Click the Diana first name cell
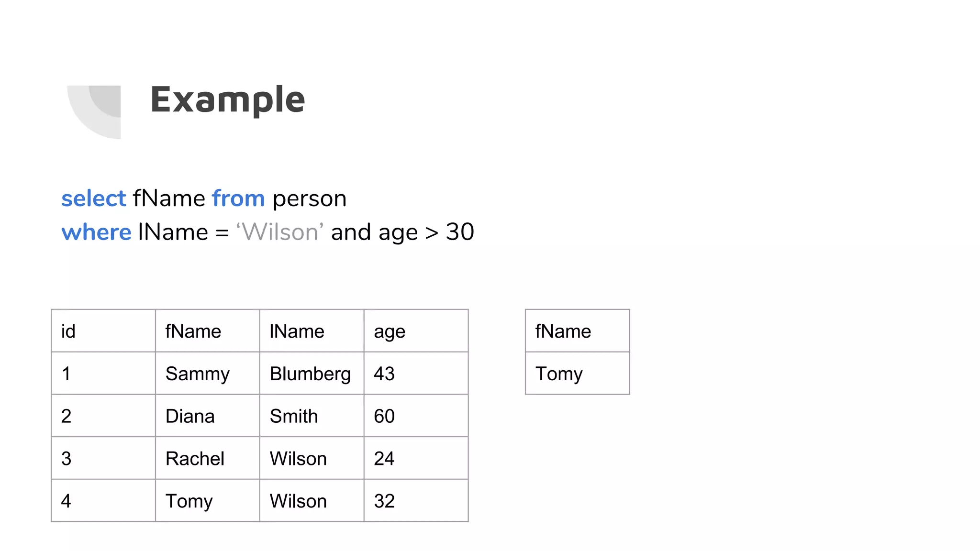The image size is (980, 551). (207, 416)
